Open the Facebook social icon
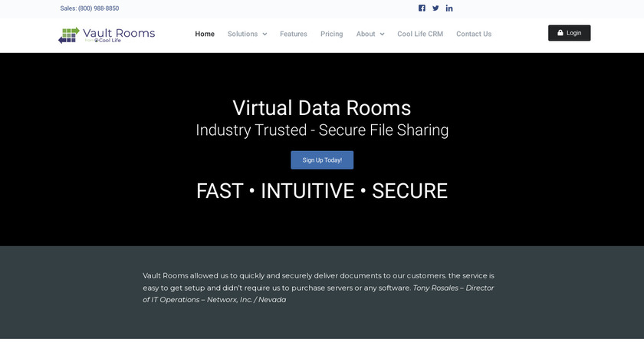This screenshot has width=644, height=362. coord(422,8)
